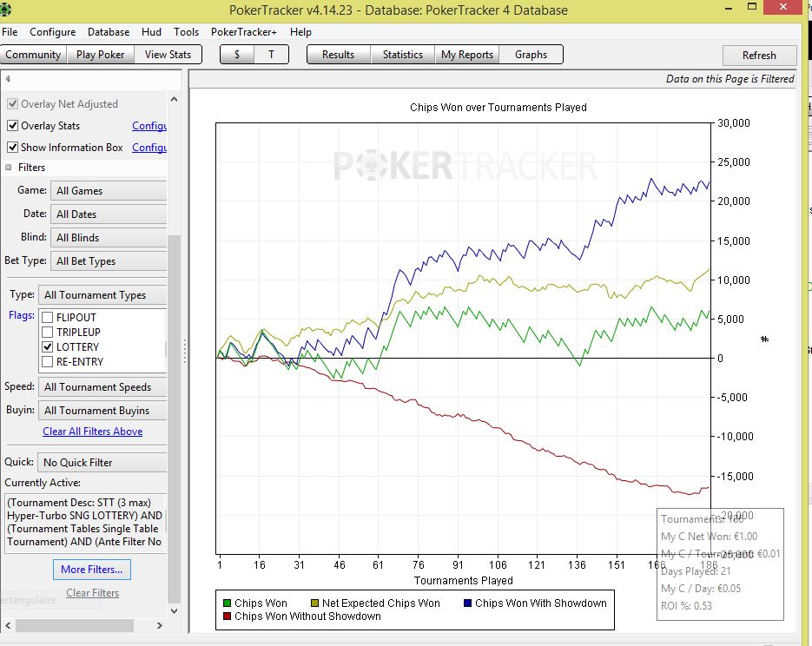Click the ROI % statistic in info box
Screen dimensions: 812x646
click(x=686, y=606)
